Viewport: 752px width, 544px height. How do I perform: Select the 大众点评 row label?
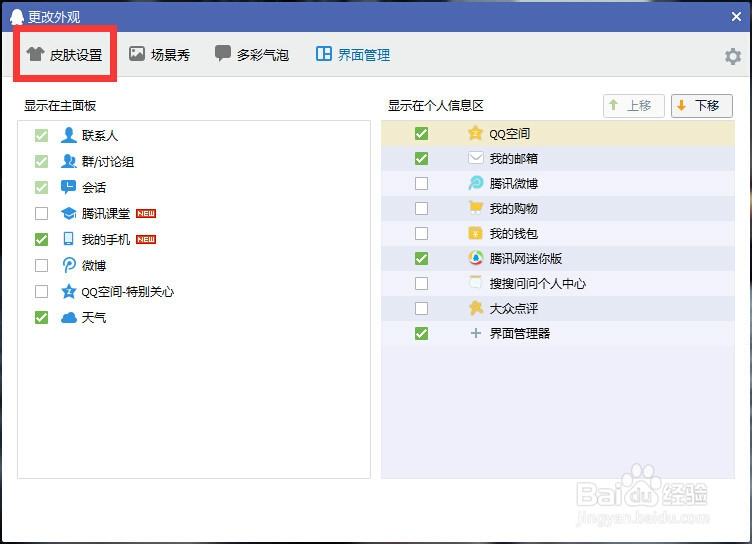[x=514, y=308]
